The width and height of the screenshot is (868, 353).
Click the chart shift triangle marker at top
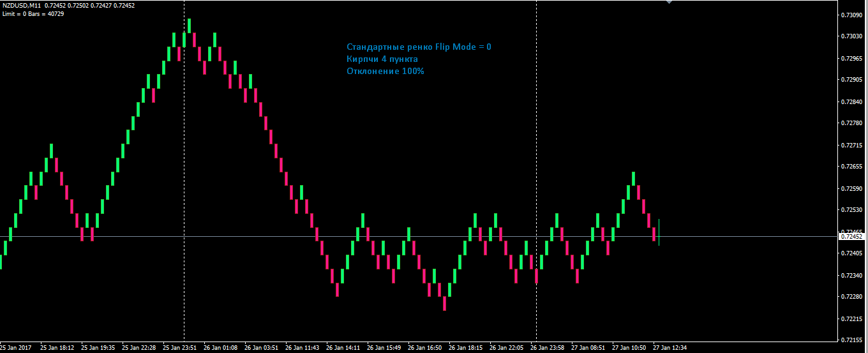tap(668, 2)
